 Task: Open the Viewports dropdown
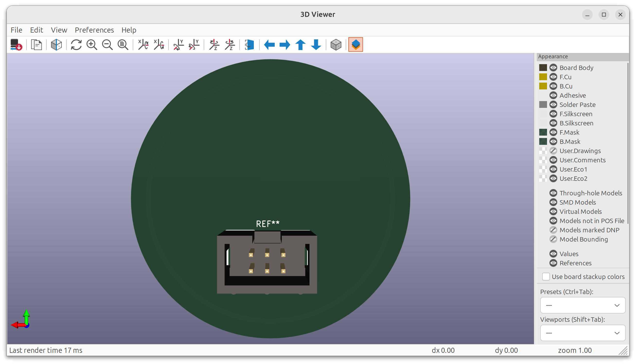coord(583,333)
